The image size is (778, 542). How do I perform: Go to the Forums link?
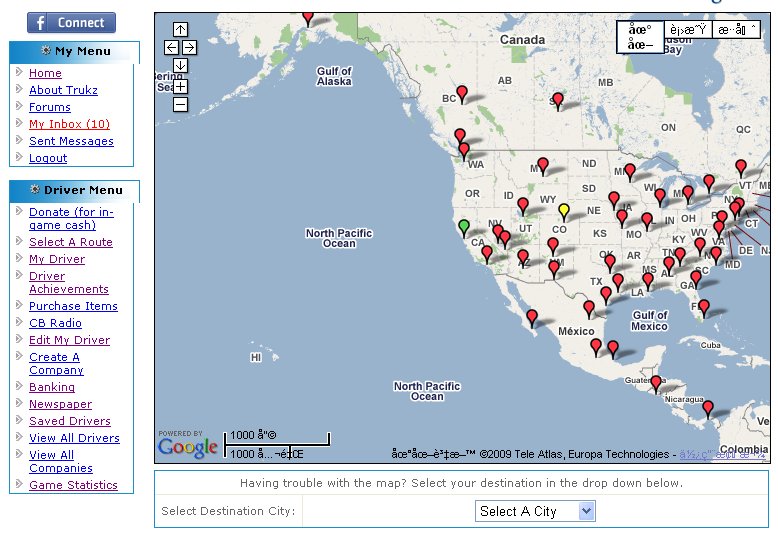point(50,107)
